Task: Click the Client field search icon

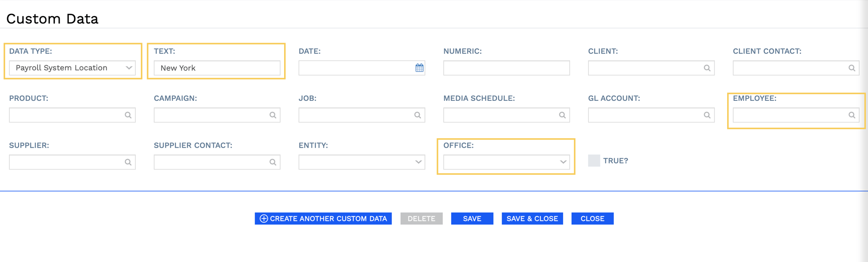Action: pos(707,68)
